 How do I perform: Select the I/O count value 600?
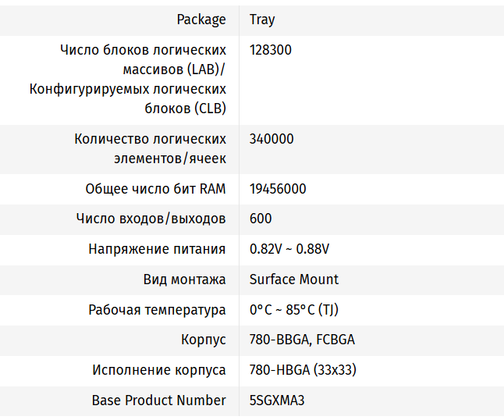(x=261, y=219)
